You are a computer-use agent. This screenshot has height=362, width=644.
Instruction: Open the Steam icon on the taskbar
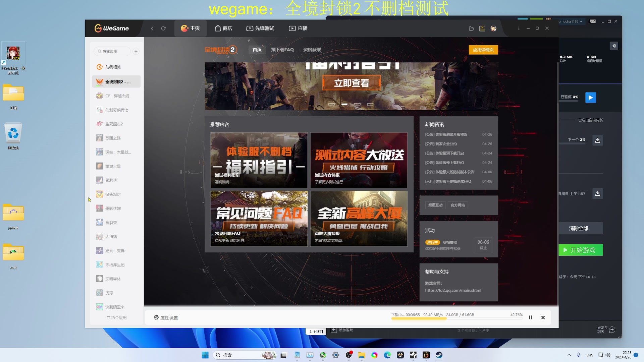439,355
